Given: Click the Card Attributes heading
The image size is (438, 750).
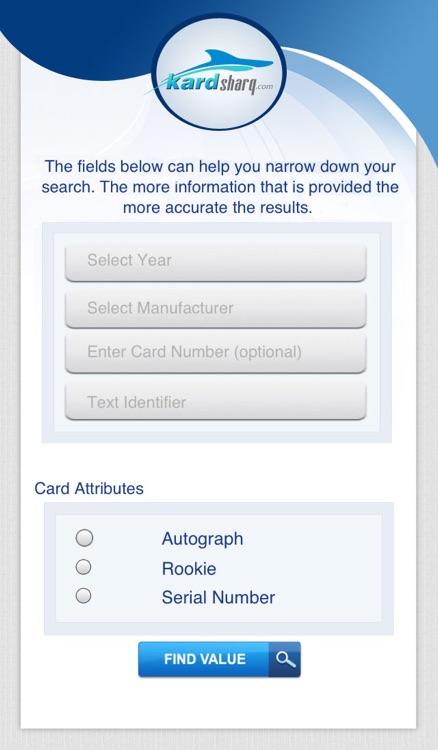Looking at the screenshot, I should (x=89, y=488).
